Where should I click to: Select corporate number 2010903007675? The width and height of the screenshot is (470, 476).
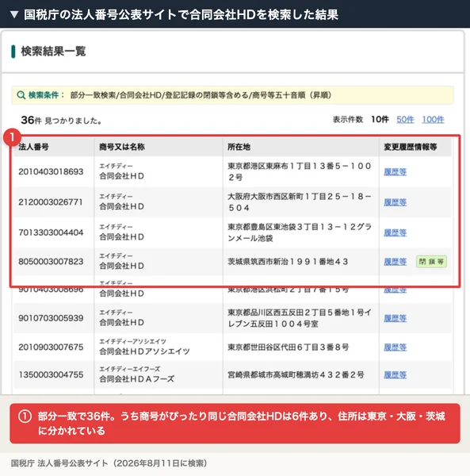point(51,347)
